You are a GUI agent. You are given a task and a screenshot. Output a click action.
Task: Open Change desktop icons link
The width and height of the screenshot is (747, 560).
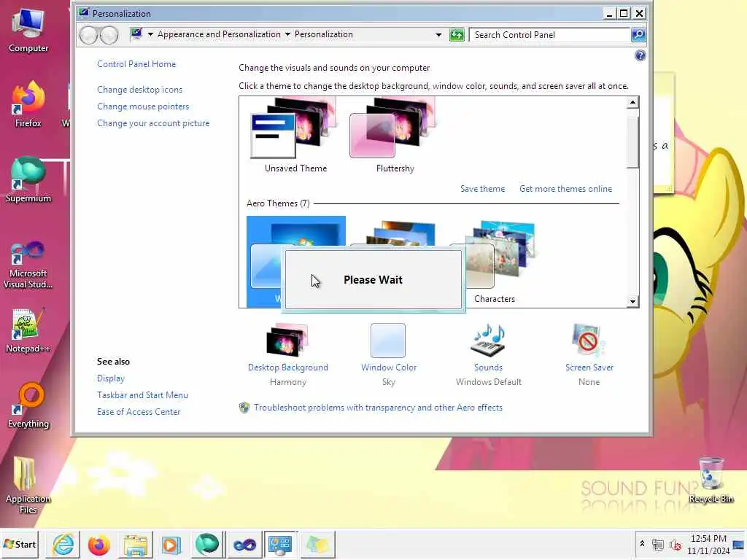pos(139,90)
